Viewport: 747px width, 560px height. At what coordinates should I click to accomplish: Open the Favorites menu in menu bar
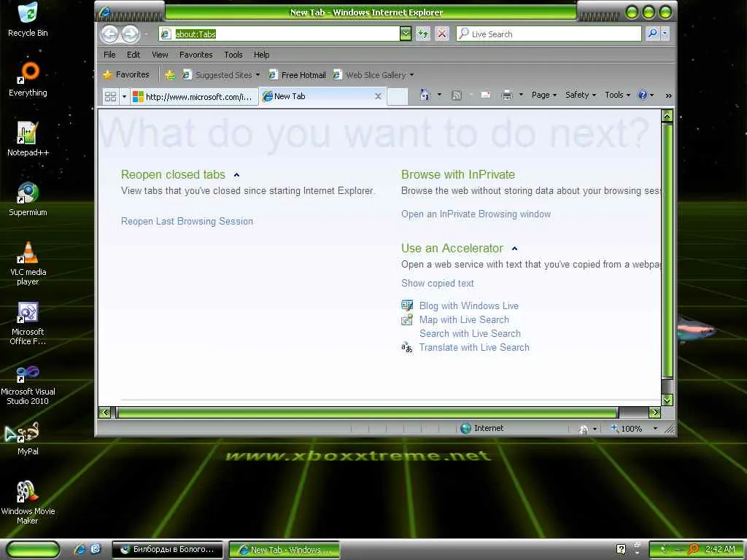click(x=196, y=55)
